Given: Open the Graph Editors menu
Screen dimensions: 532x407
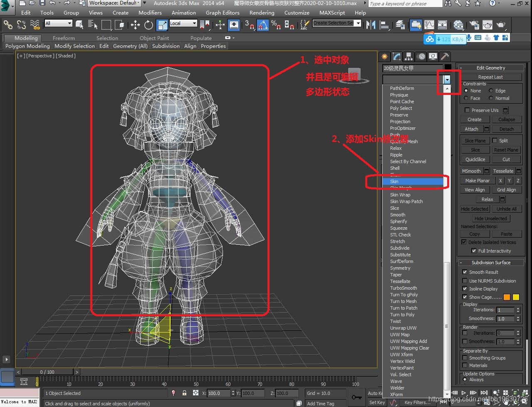Looking at the screenshot, I should point(223,12).
